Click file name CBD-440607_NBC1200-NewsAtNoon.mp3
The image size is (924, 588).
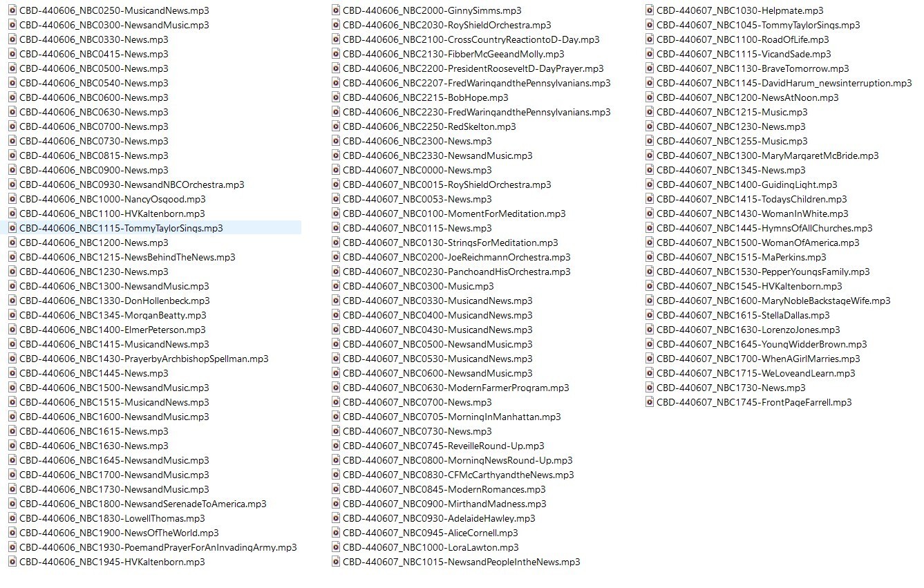coord(748,97)
